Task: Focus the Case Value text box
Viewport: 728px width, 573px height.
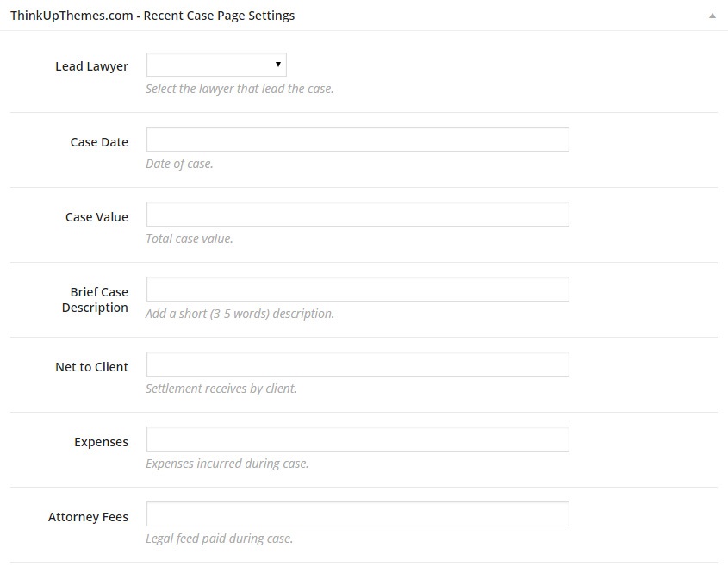Action: pyautogui.click(x=358, y=215)
